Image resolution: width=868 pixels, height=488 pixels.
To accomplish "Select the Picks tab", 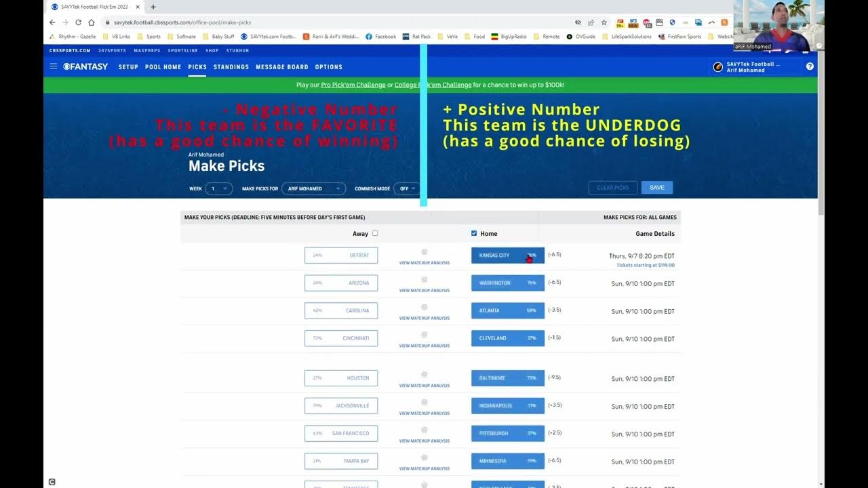I will point(197,67).
